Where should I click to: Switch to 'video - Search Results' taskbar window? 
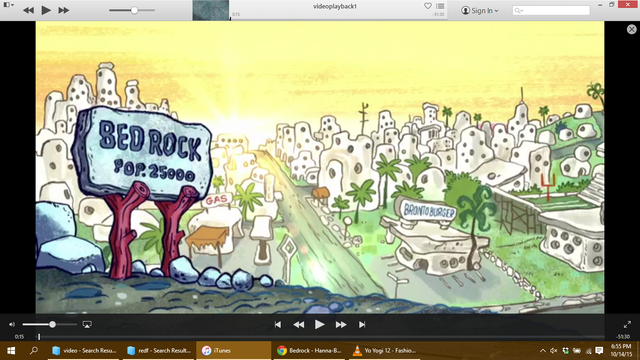click(x=84, y=351)
